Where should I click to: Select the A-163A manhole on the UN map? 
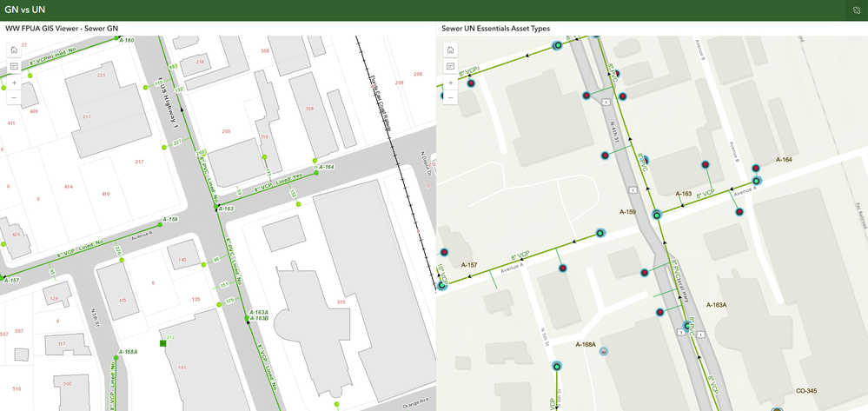pos(687,326)
